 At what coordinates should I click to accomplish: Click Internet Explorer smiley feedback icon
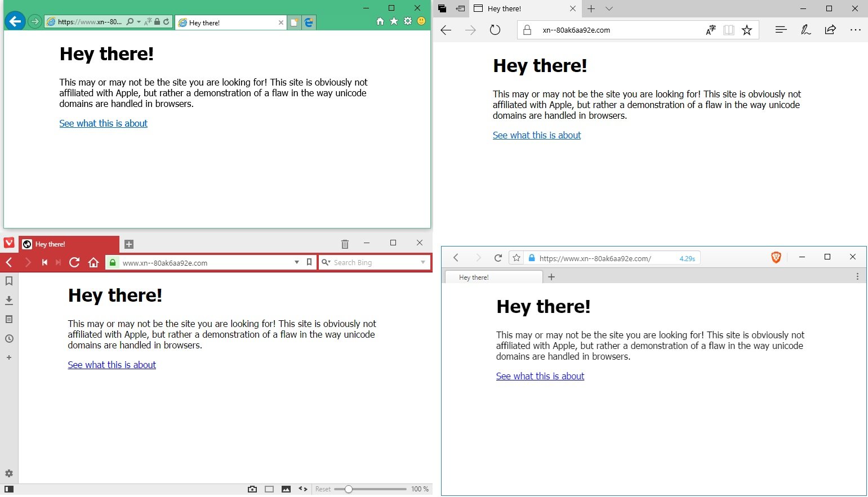click(421, 21)
